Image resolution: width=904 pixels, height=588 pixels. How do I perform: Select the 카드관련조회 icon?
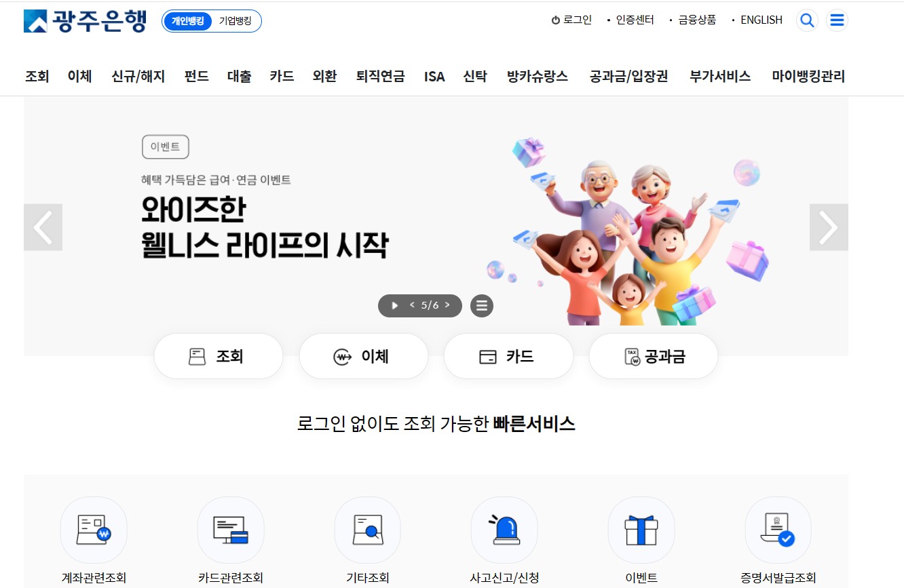[230, 530]
